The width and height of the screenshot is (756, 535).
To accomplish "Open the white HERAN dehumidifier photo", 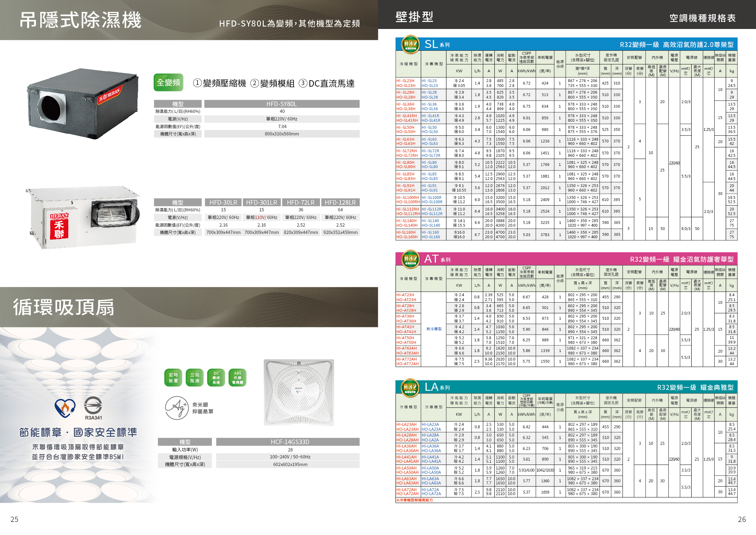I will 82,217.
